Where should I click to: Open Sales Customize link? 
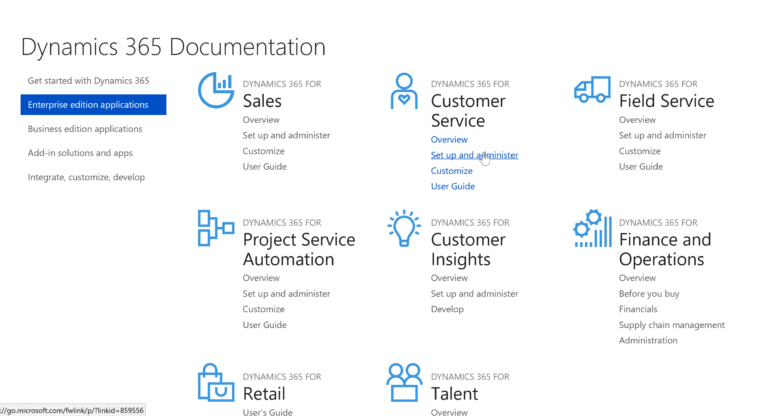pyautogui.click(x=264, y=151)
